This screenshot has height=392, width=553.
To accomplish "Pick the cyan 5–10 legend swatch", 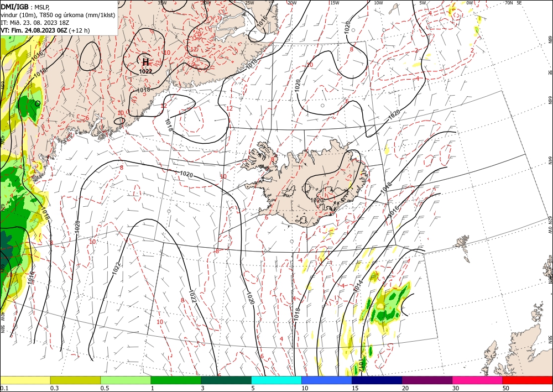I will pos(276,380).
